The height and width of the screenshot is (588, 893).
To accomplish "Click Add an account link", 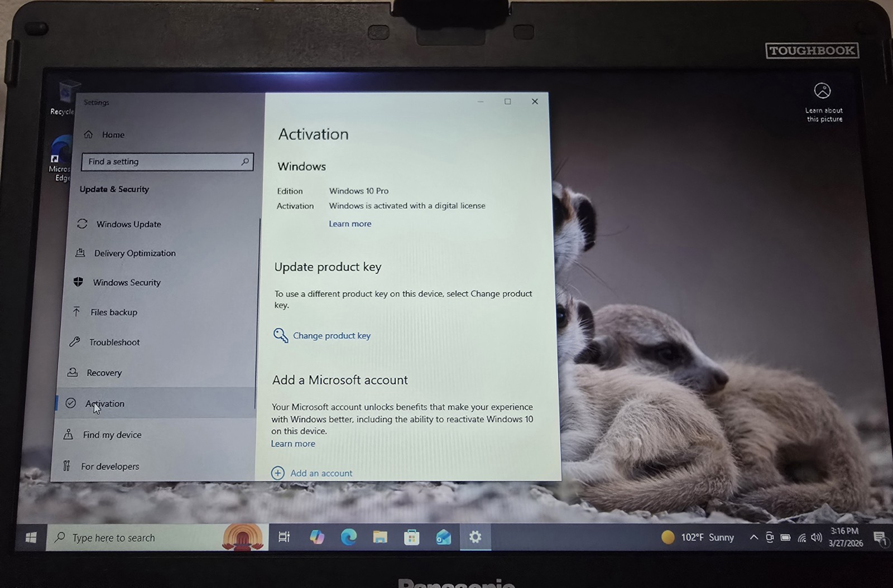I will (x=321, y=473).
